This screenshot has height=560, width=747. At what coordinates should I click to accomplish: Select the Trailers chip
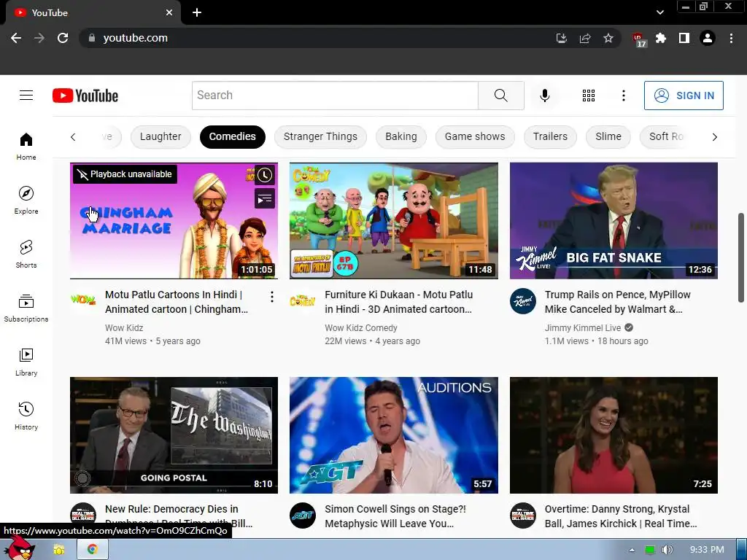550,136
